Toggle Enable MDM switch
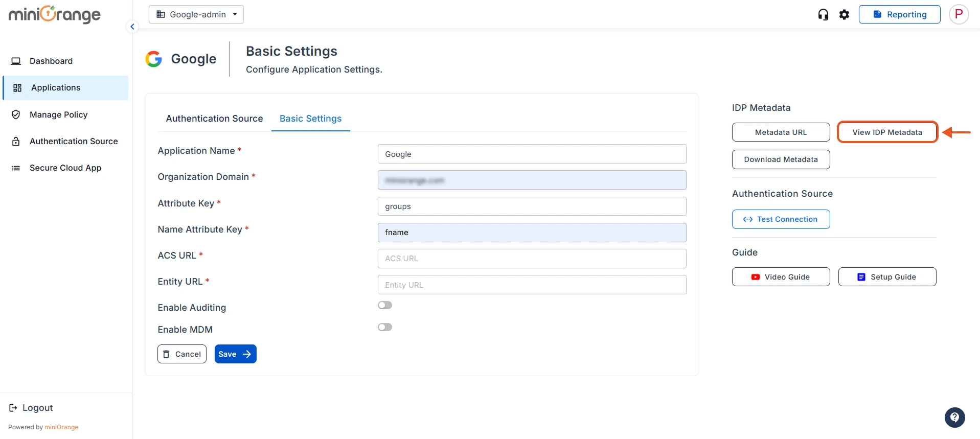Screen dimensions: 980x439 tap(385, 327)
